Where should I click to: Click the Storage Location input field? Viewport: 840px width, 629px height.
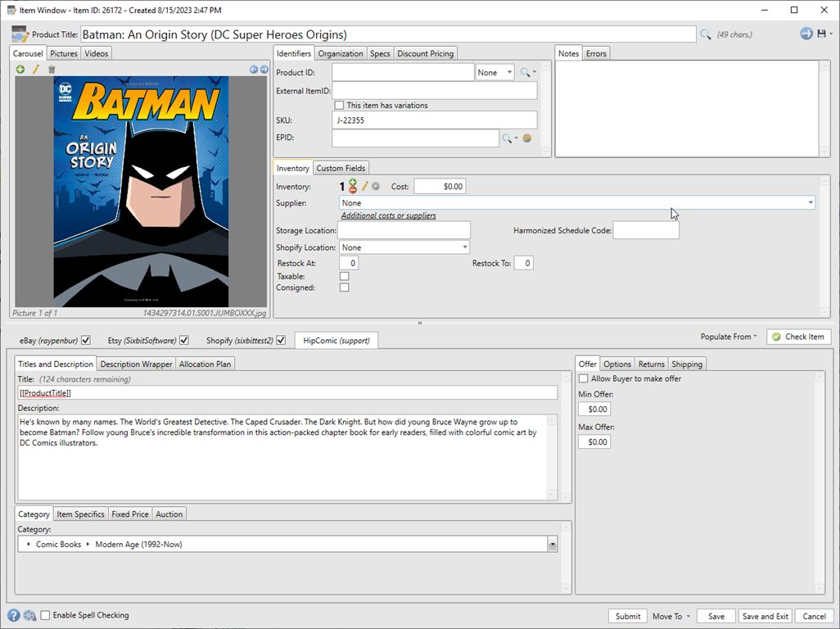pyautogui.click(x=404, y=230)
